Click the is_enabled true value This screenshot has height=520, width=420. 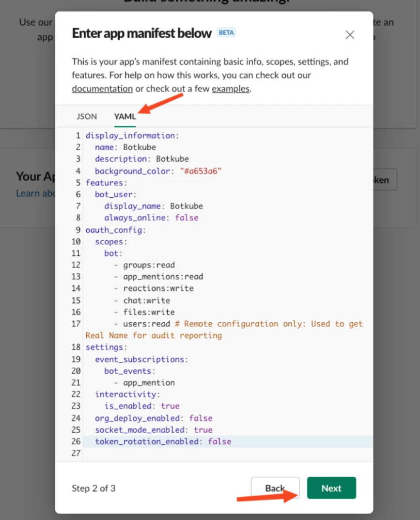tap(170, 406)
